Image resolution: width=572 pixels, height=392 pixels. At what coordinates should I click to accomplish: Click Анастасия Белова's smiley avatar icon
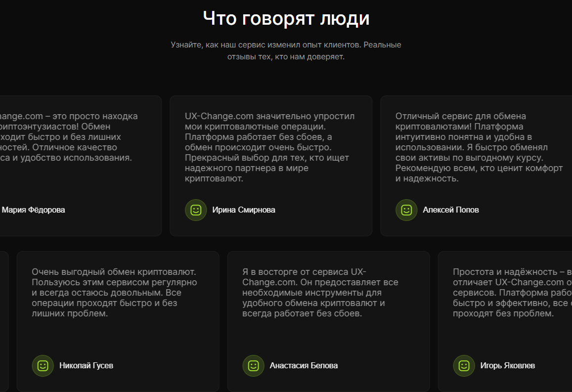(x=253, y=366)
